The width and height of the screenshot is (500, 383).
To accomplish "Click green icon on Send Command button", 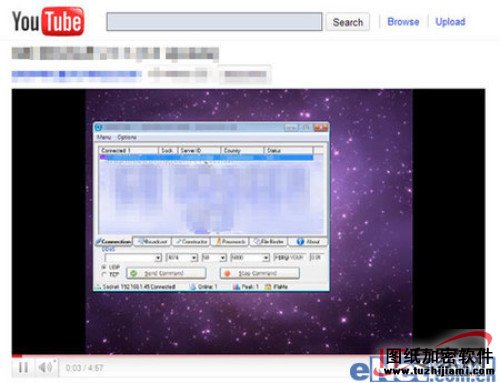I will pyautogui.click(x=134, y=273).
